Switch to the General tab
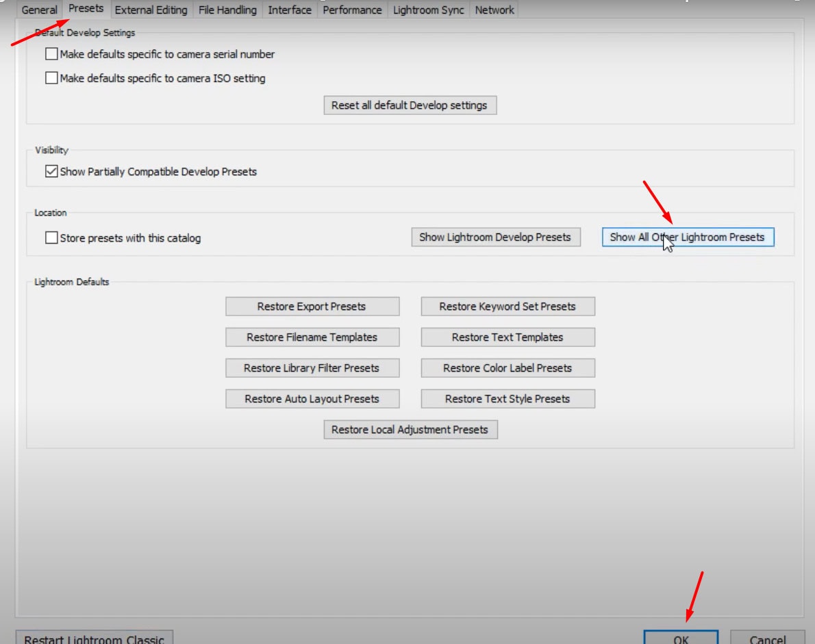Image resolution: width=815 pixels, height=644 pixels. click(39, 10)
